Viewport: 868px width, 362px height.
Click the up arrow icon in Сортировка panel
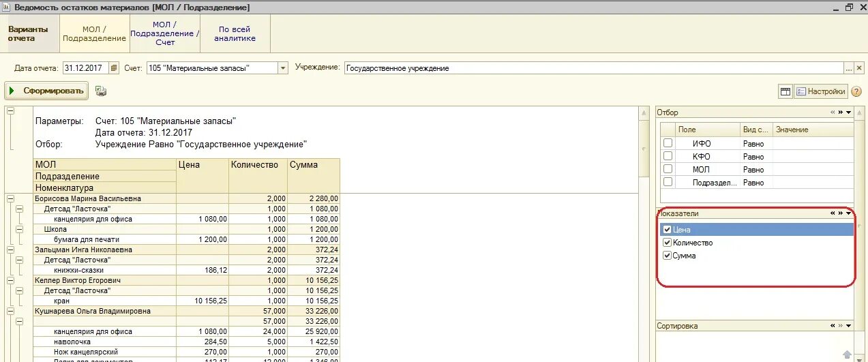tap(847, 354)
